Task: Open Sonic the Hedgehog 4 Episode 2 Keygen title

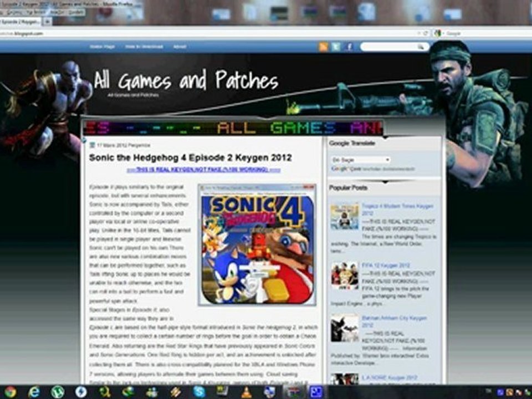Action: coord(190,158)
